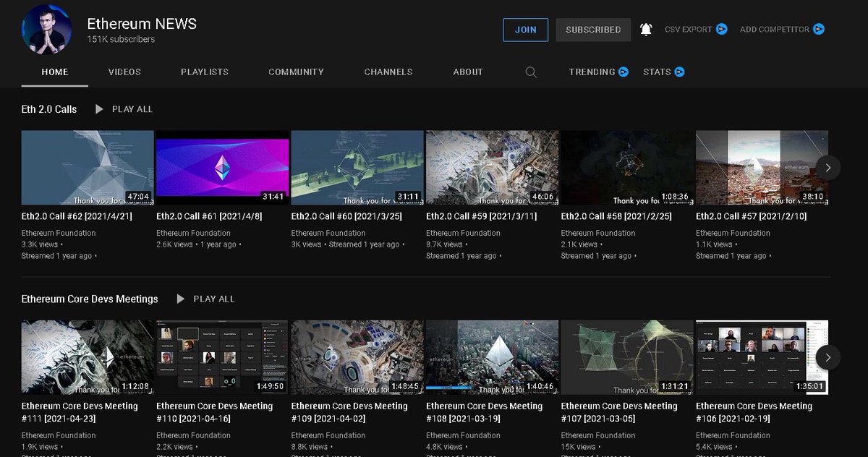Open thumbnail of Eth2.0 Call #59

tap(493, 168)
